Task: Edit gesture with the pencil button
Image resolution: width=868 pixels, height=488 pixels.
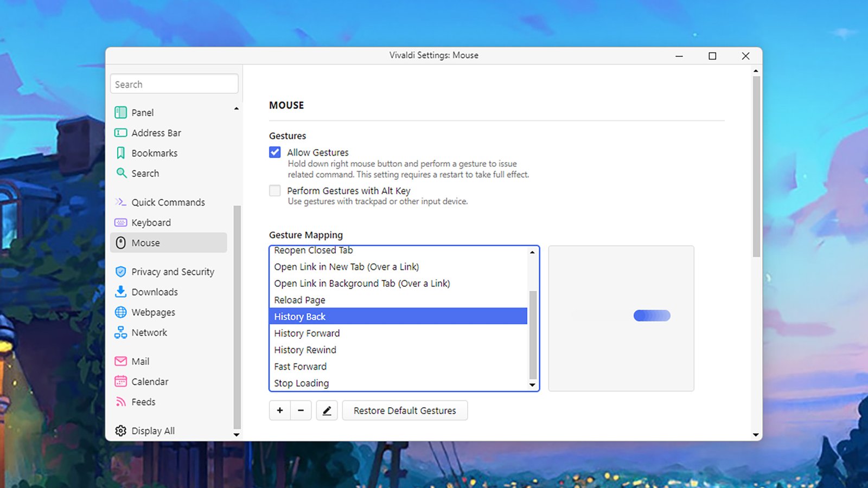Action: (x=327, y=410)
